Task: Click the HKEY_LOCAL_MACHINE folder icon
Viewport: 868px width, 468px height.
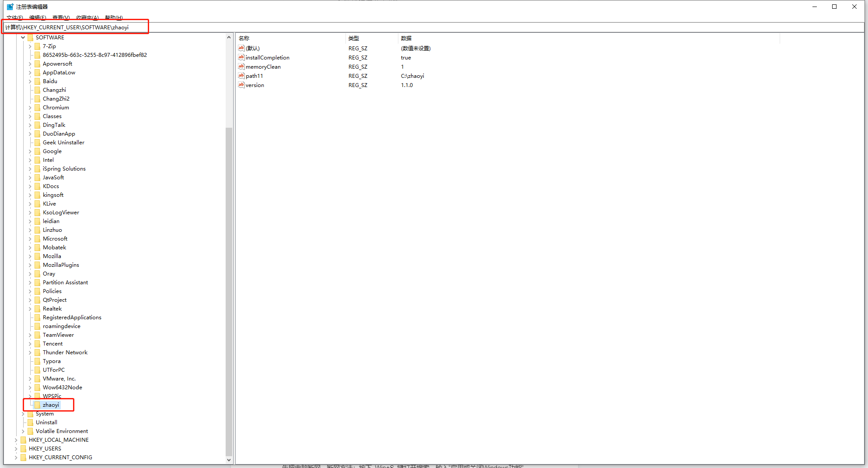Action: point(24,440)
